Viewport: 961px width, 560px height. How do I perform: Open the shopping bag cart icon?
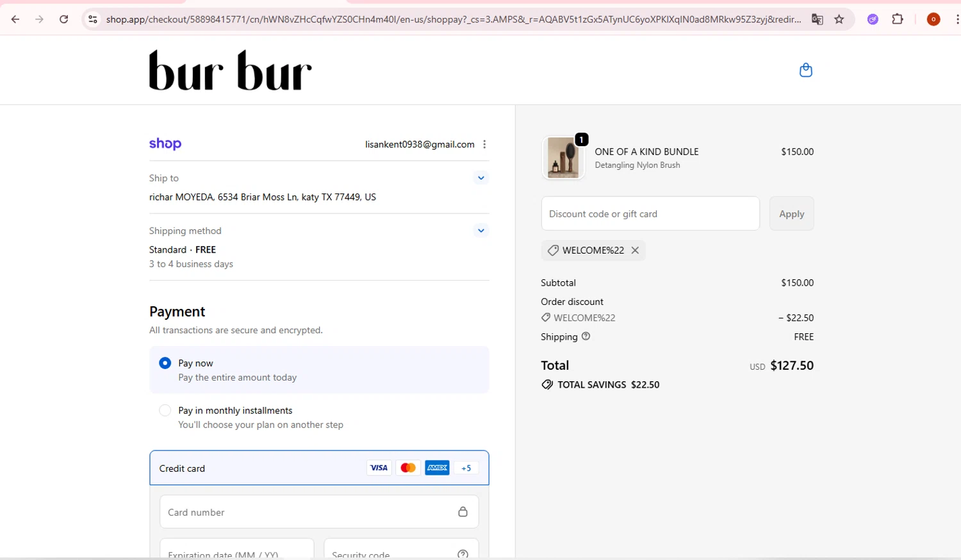click(x=806, y=70)
